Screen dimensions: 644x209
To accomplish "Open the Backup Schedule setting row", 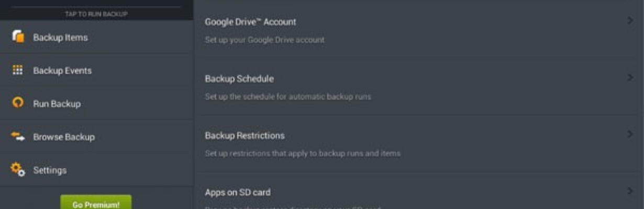I will pos(419,87).
